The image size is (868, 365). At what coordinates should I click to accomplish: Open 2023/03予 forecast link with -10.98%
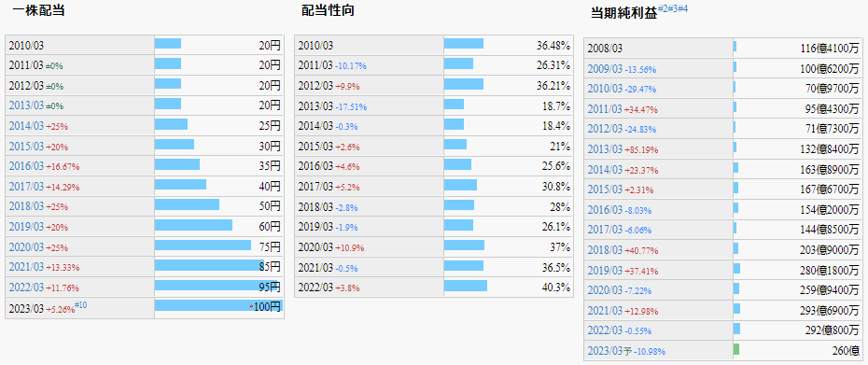609,351
